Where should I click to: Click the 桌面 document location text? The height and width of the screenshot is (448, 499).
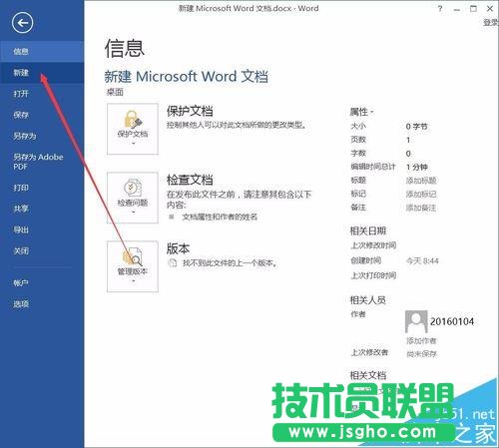click(x=115, y=92)
